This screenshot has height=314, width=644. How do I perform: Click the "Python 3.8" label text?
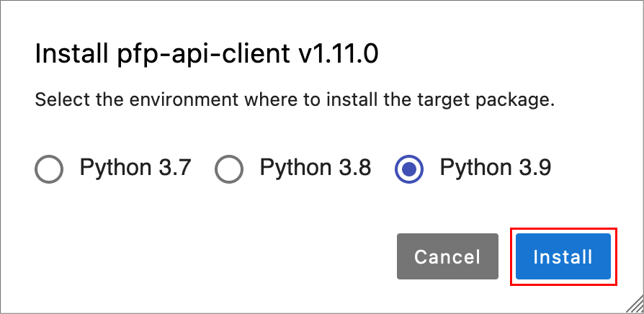pos(315,169)
